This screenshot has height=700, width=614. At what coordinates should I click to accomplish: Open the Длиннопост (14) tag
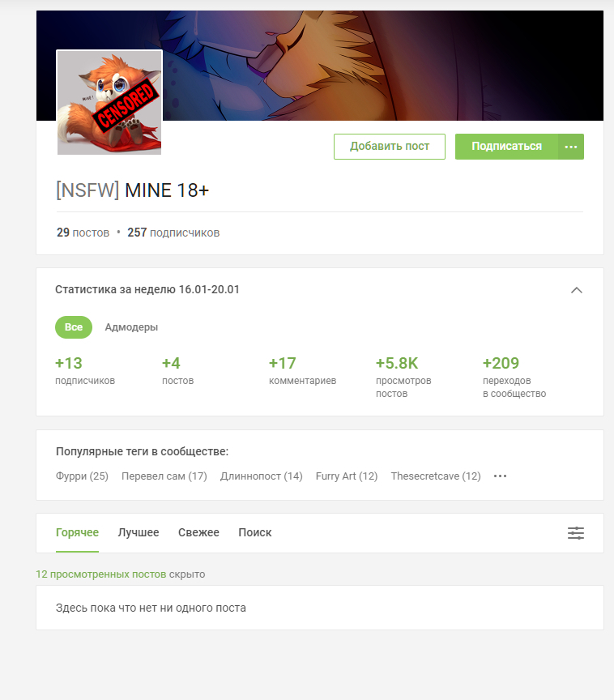coord(262,476)
